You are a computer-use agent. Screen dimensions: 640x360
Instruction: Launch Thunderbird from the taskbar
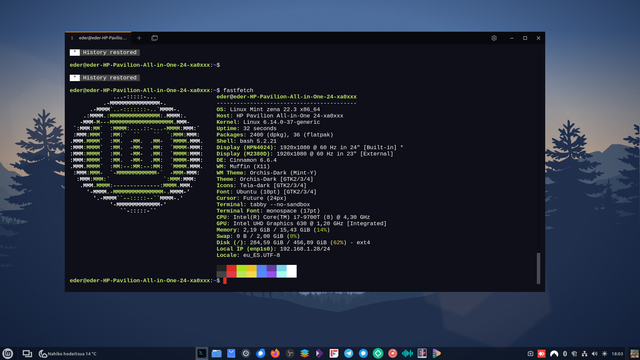point(260,353)
